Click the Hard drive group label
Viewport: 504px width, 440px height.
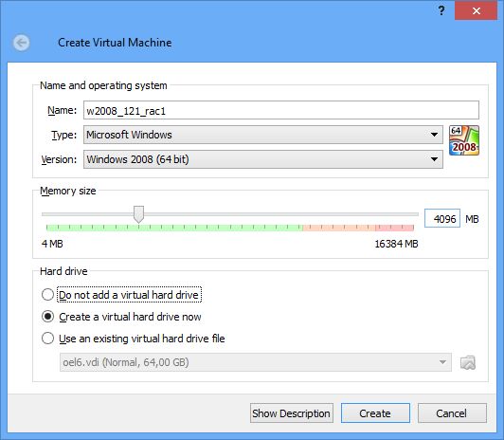click(x=63, y=271)
